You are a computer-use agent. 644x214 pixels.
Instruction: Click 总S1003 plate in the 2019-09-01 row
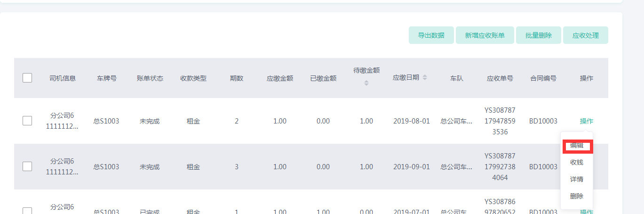[x=106, y=166]
